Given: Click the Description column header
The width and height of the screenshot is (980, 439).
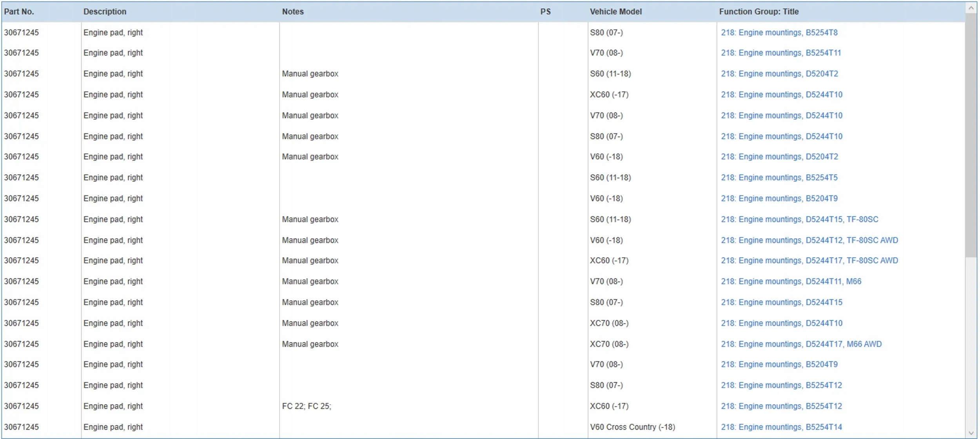Looking at the screenshot, I should pos(105,12).
